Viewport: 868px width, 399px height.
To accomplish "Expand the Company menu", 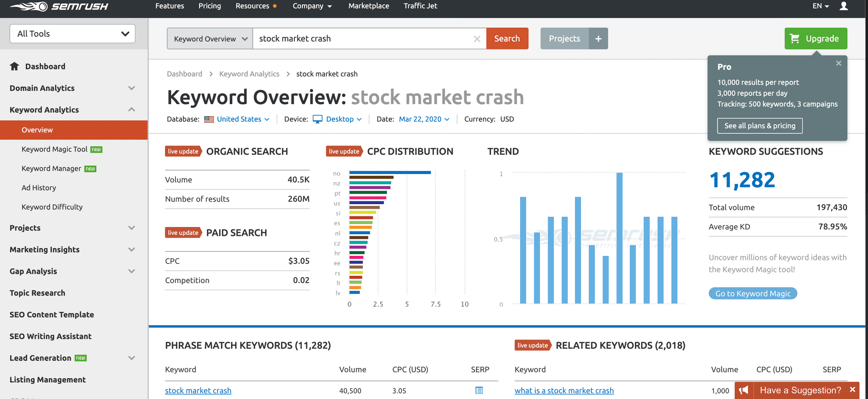I will (x=312, y=6).
